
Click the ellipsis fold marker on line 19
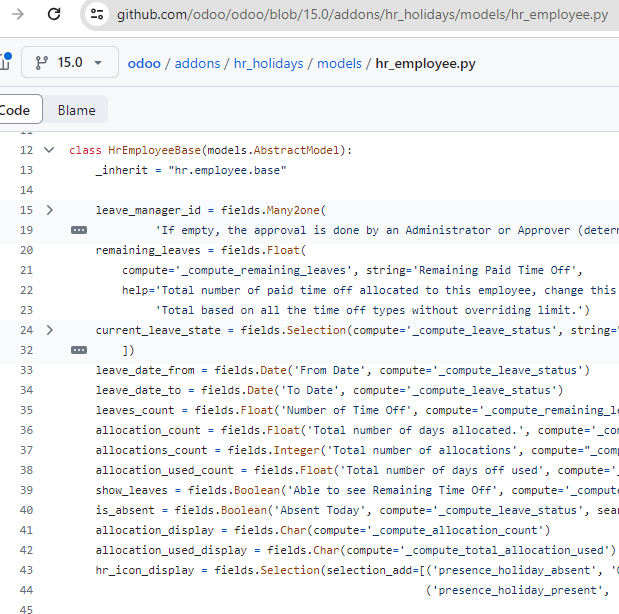point(79,230)
